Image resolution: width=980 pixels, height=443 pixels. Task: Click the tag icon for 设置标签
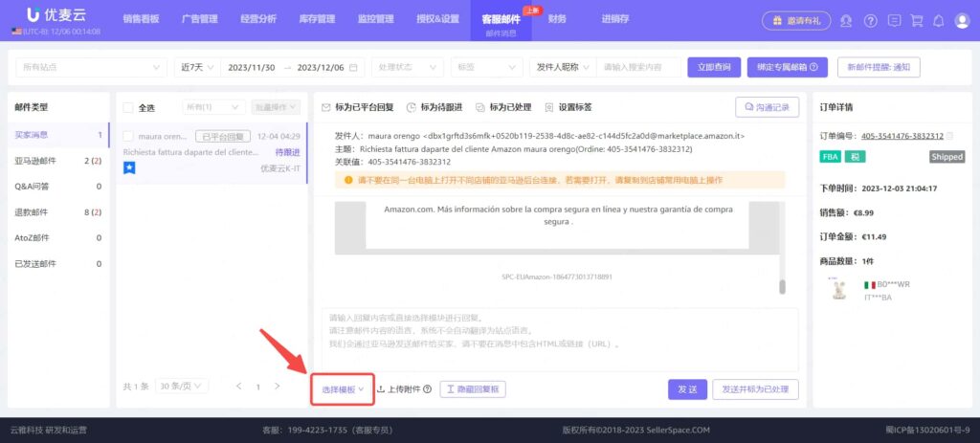point(548,107)
